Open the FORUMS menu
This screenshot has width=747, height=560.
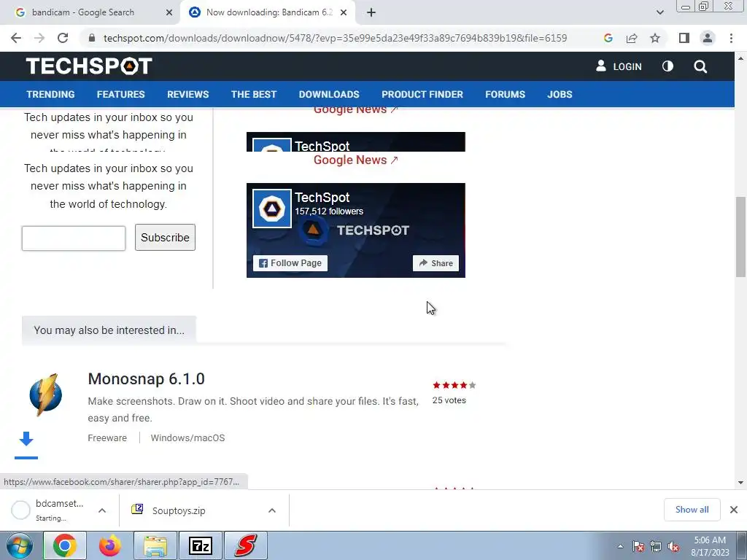pos(505,94)
